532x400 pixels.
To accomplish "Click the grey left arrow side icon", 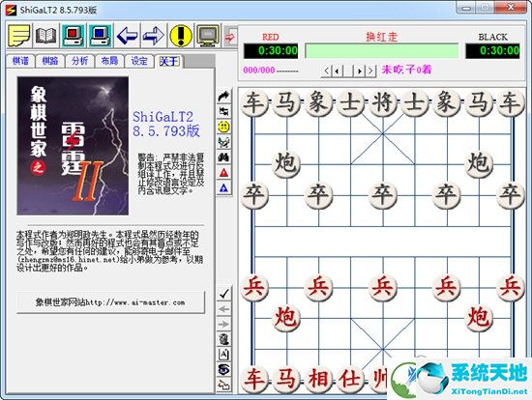I will point(224,309).
